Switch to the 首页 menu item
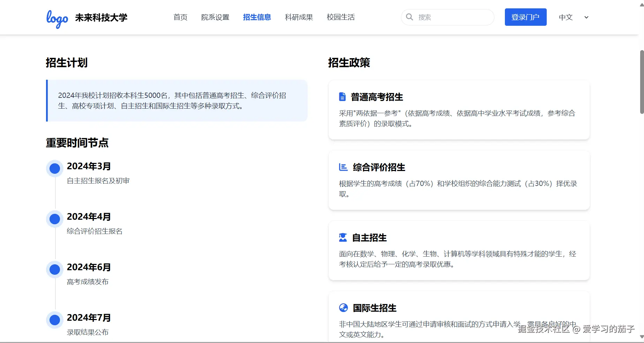This screenshot has width=644, height=343. tap(180, 17)
